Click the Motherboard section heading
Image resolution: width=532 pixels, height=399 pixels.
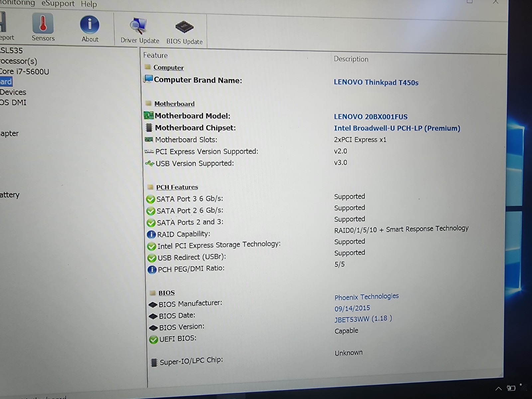[x=175, y=104]
